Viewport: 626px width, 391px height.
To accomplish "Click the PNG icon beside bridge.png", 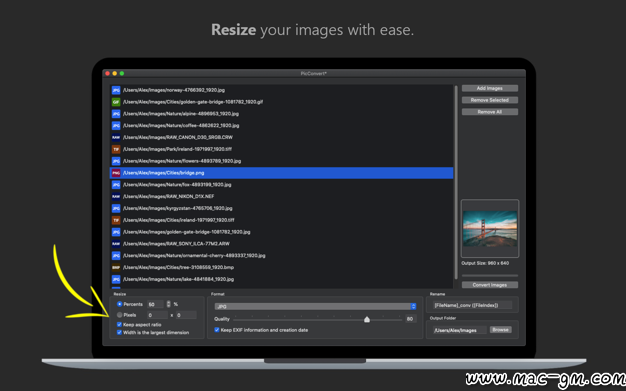I will tap(116, 173).
